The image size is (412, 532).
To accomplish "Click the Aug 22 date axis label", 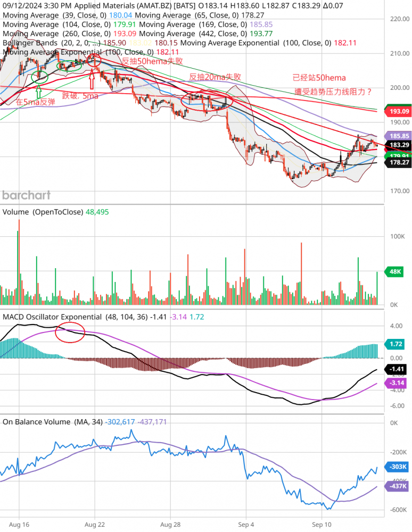I will click(x=94, y=523).
